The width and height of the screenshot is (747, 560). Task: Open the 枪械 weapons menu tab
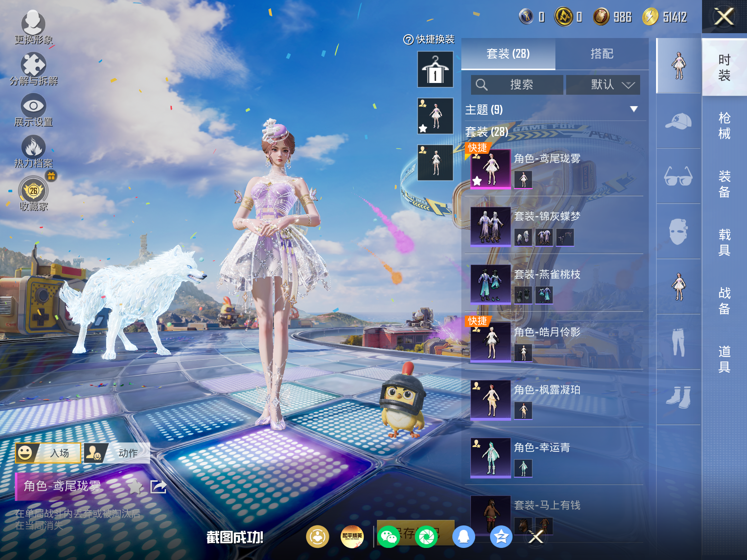click(725, 125)
